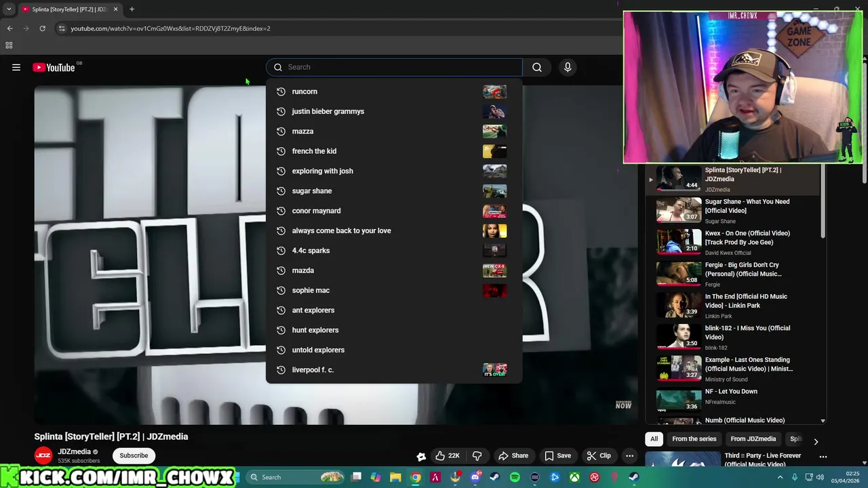Dislike the Splinta video

pyautogui.click(x=477, y=455)
